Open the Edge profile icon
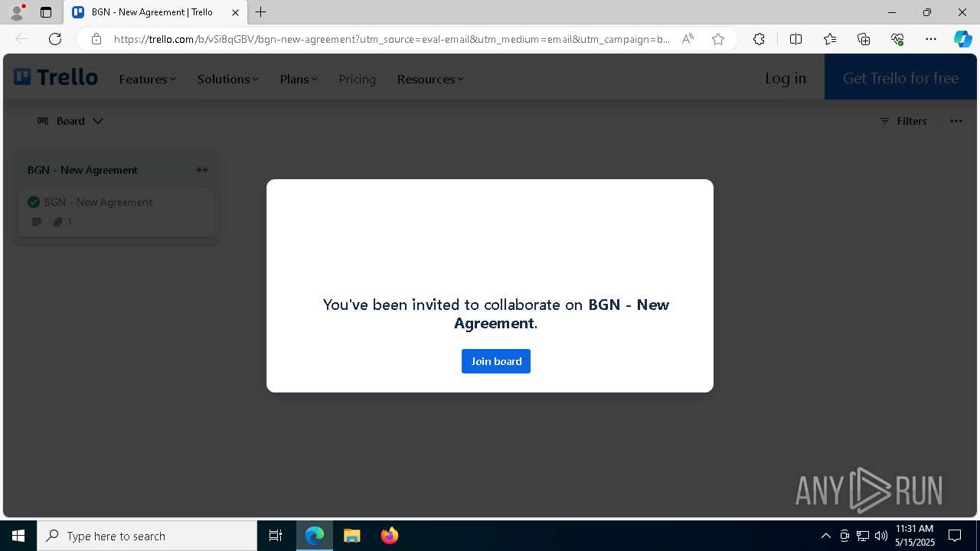980x551 pixels. click(x=16, y=12)
